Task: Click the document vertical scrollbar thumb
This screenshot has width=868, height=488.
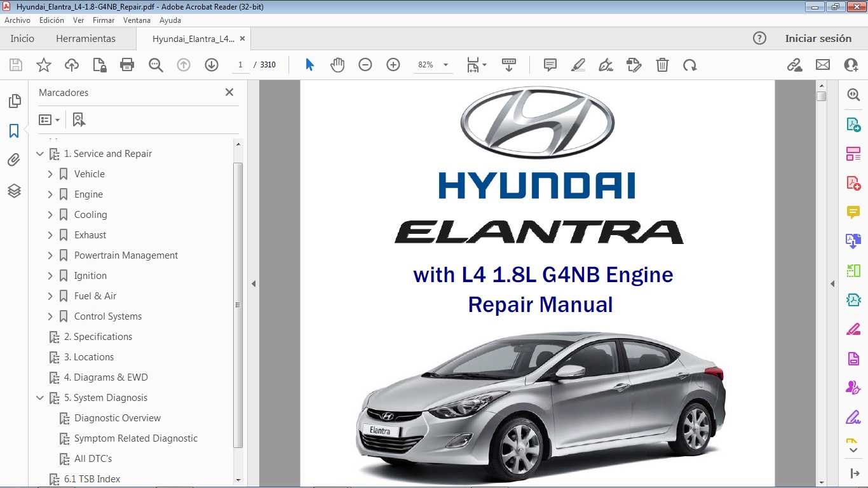Action: coord(822,96)
